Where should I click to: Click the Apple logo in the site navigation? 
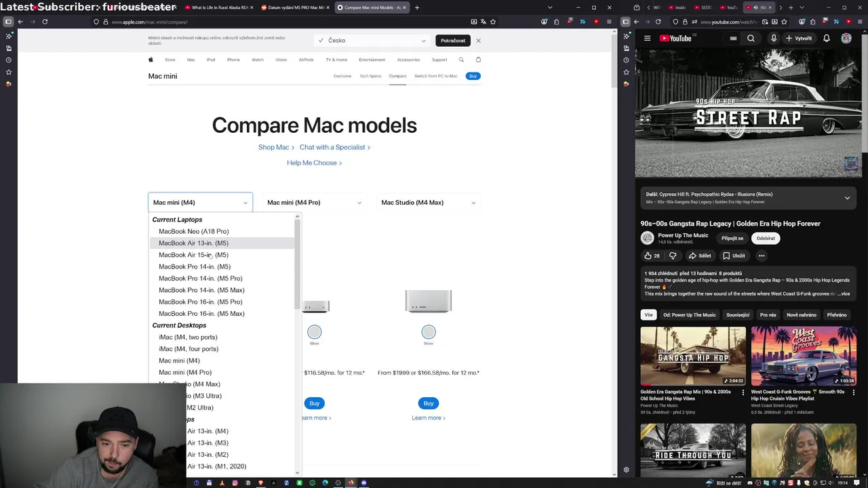[x=151, y=60]
